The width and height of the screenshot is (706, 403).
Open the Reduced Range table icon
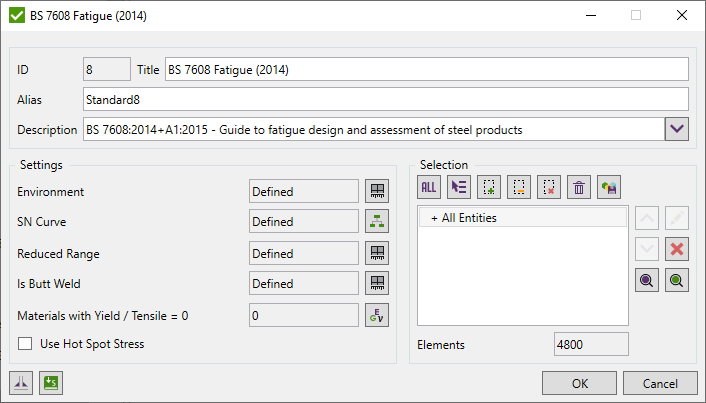(x=377, y=253)
